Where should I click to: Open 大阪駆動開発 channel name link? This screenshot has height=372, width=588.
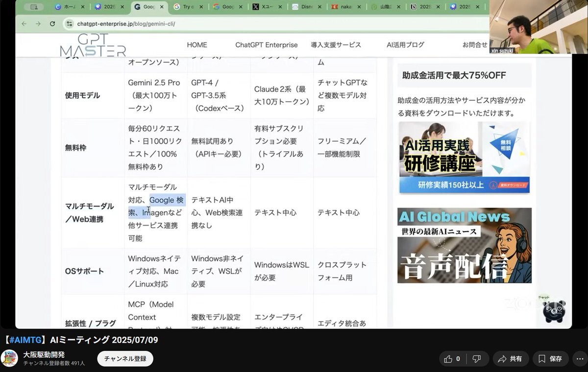pyautogui.click(x=44, y=354)
